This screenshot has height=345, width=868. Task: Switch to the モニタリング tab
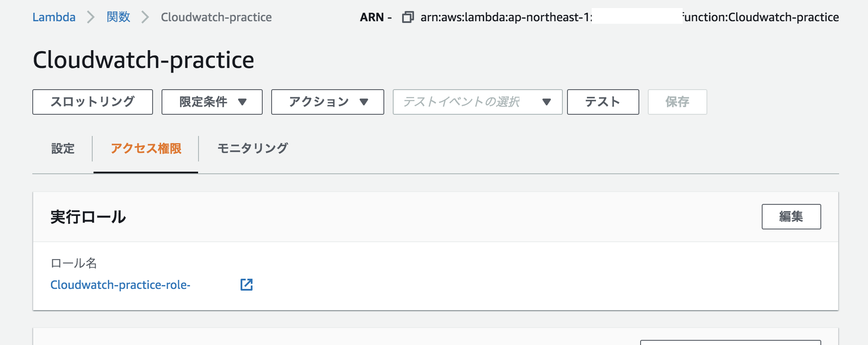pos(253,149)
